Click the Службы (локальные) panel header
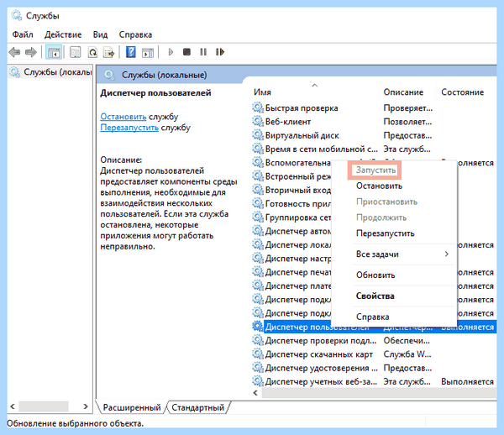Screen dimensions: 504x435 pos(164,76)
